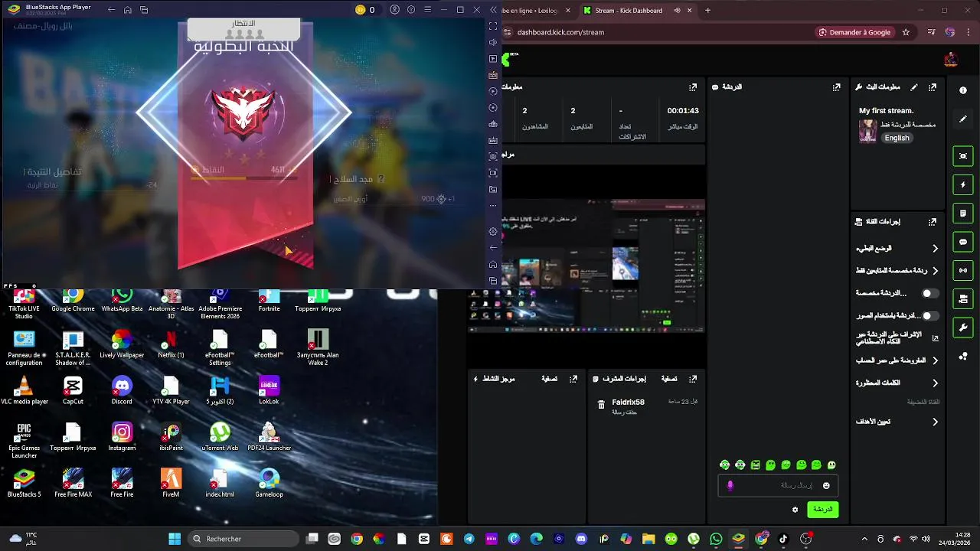Expand goals setting row chevron
This screenshot has width=980, height=551.
pyautogui.click(x=935, y=422)
